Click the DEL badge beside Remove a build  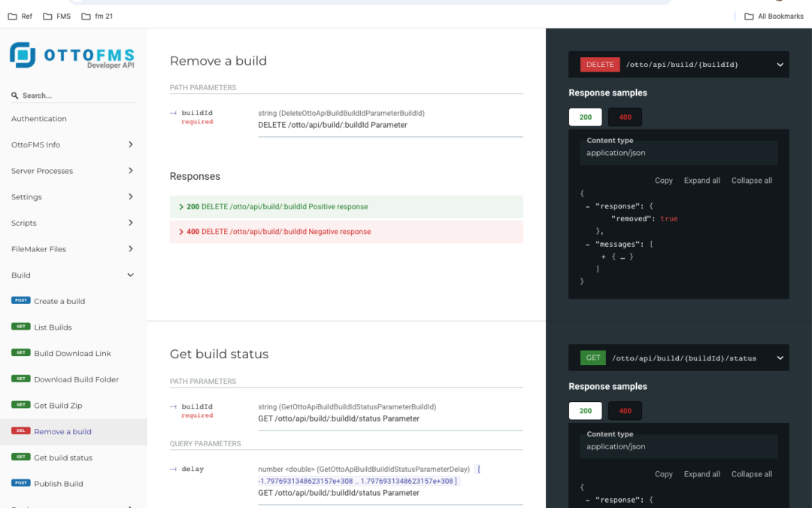[21, 430]
